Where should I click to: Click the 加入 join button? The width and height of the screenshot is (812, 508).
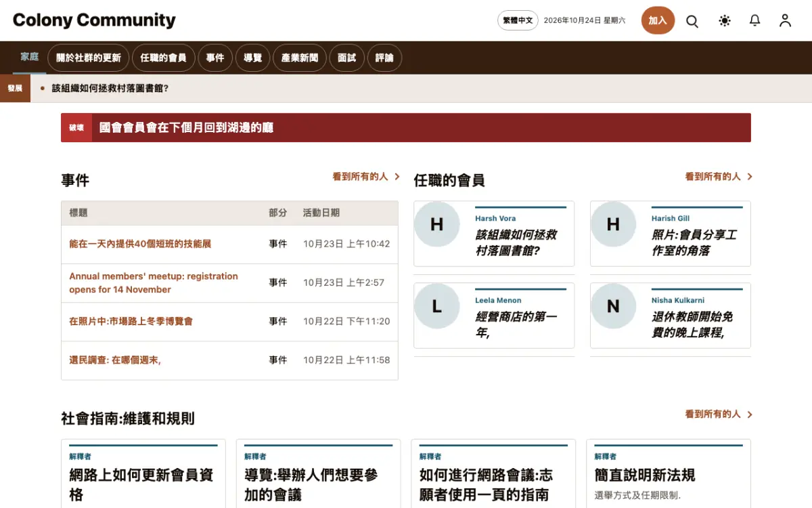(x=658, y=20)
